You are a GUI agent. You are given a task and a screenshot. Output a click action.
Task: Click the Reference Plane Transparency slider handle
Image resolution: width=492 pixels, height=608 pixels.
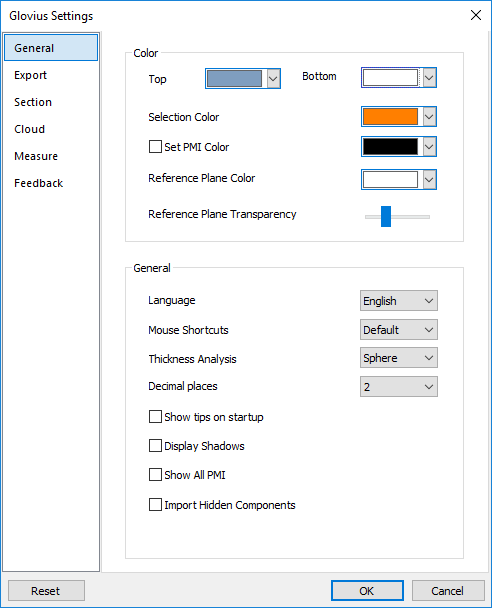(x=386, y=216)
